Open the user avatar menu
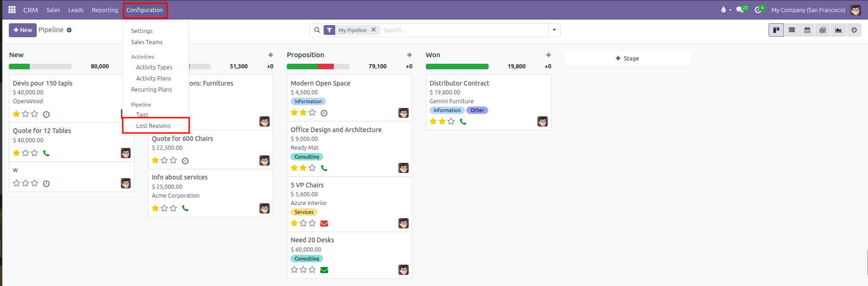 855,10
